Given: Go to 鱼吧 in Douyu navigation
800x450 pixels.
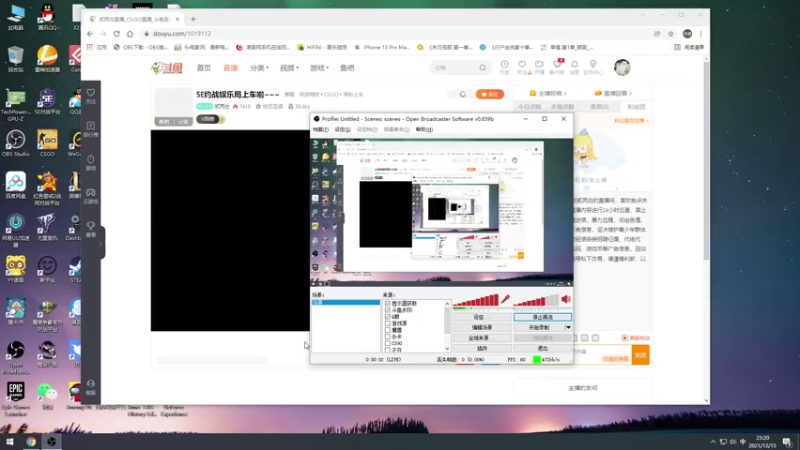Looking at the screenshot, I should (347, 68).
